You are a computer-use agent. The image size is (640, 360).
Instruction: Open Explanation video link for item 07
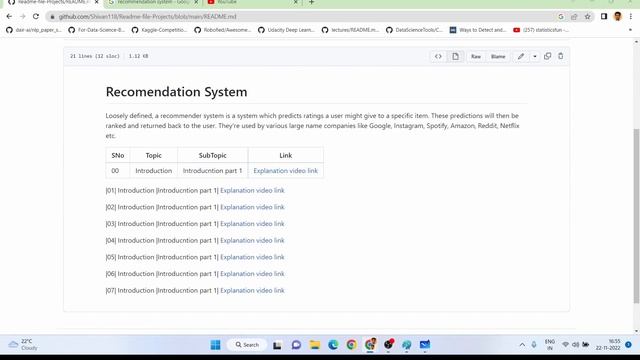[252, 291]
